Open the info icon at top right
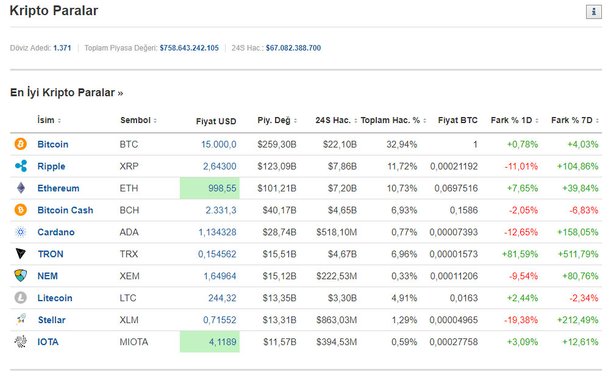615x380 pixels. pos(594,11)
